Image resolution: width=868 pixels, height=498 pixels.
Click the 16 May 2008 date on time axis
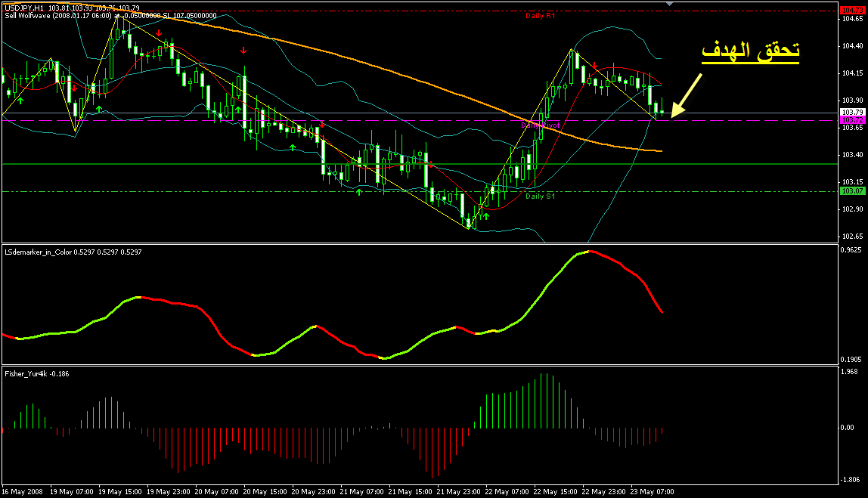pos(23,491)
